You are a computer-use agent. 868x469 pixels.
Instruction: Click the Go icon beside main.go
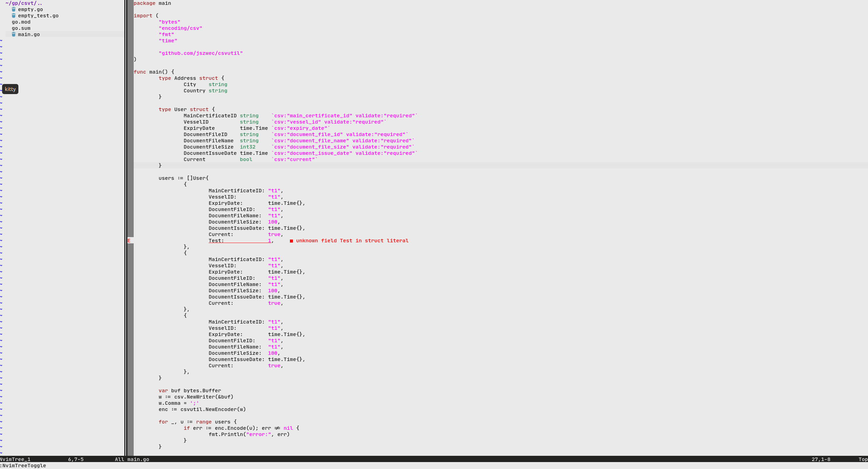pyautogui.click(x=14, y=34)
